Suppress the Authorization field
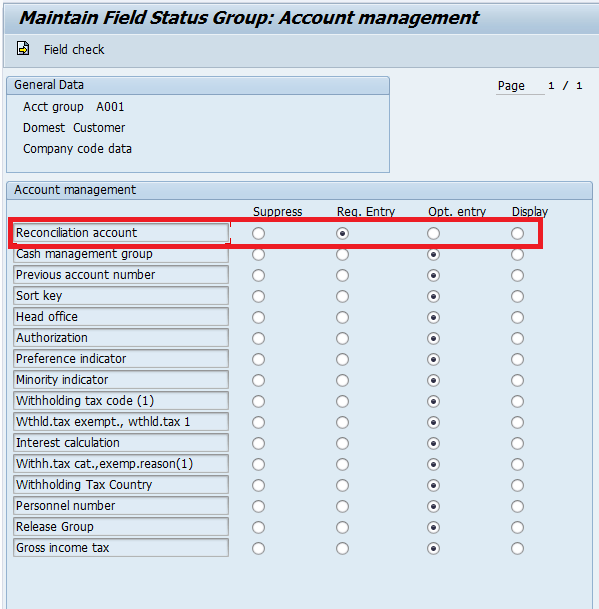Image resolution: width=599 pixels, height=609 pixels. tap(258, 338)
